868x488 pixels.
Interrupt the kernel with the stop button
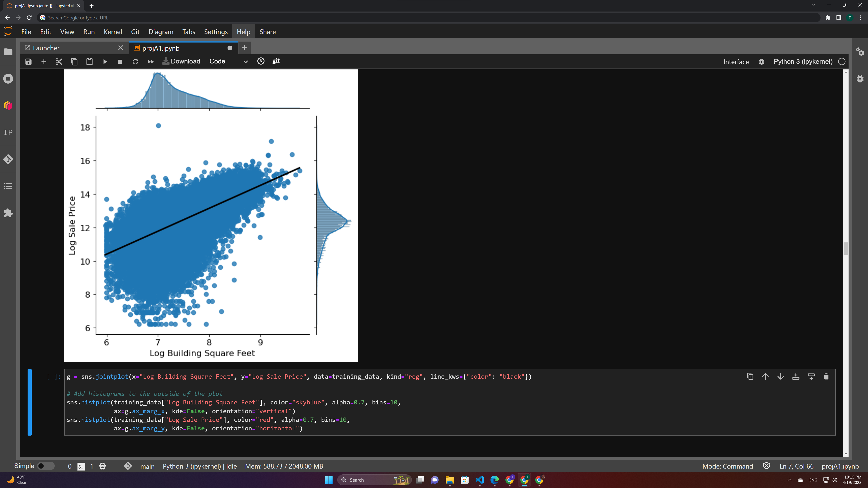(x=120, y=62)
